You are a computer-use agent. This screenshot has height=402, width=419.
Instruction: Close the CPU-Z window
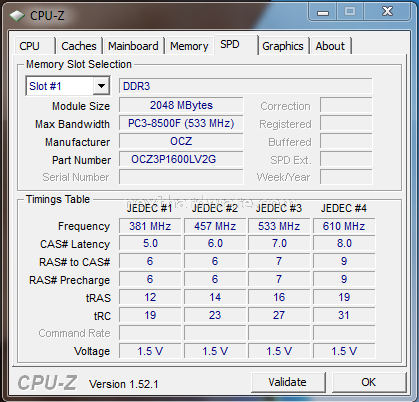click(387, 12)
